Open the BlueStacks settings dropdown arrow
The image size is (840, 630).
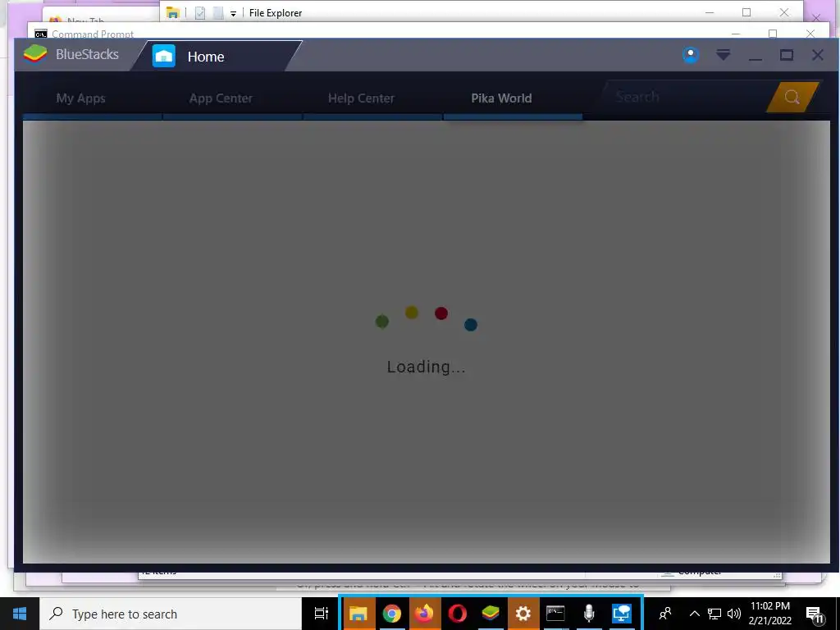[724, 55]
